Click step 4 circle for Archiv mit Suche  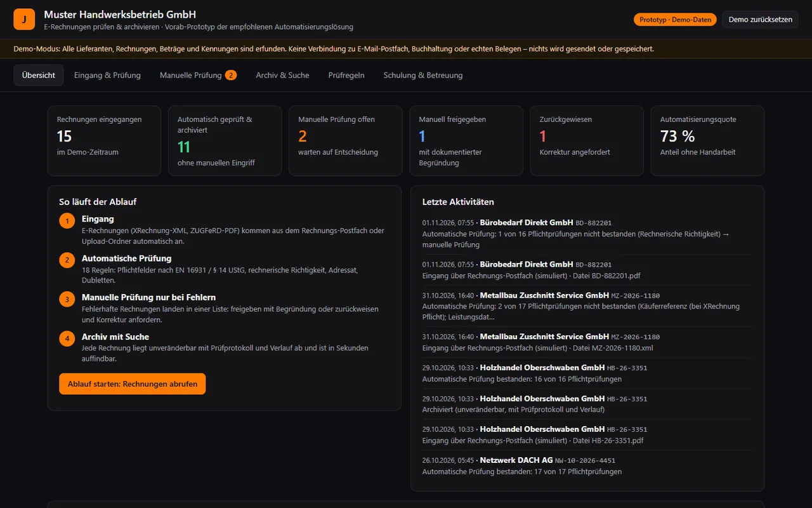67,338
